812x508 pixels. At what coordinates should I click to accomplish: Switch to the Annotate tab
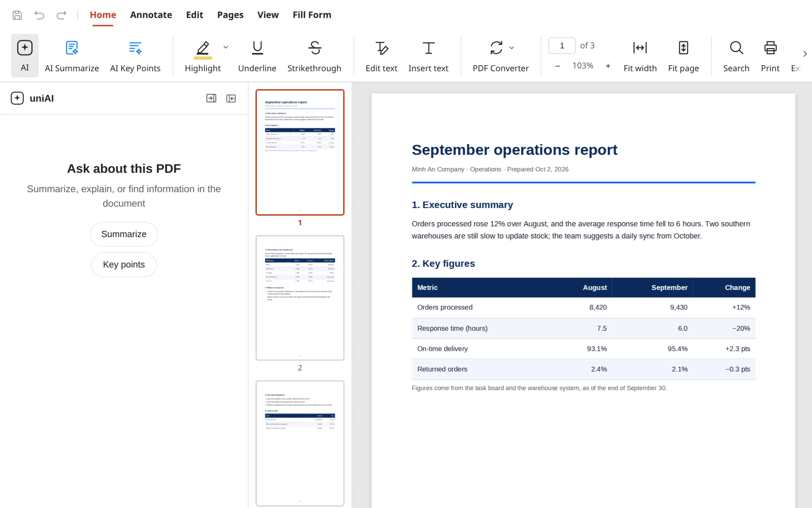(151, 15)
